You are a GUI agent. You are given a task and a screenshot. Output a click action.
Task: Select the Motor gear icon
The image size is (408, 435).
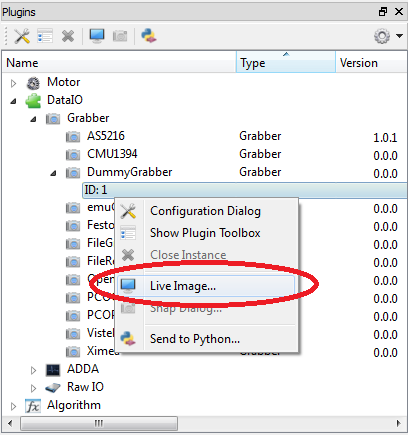(x=33, y=83)
